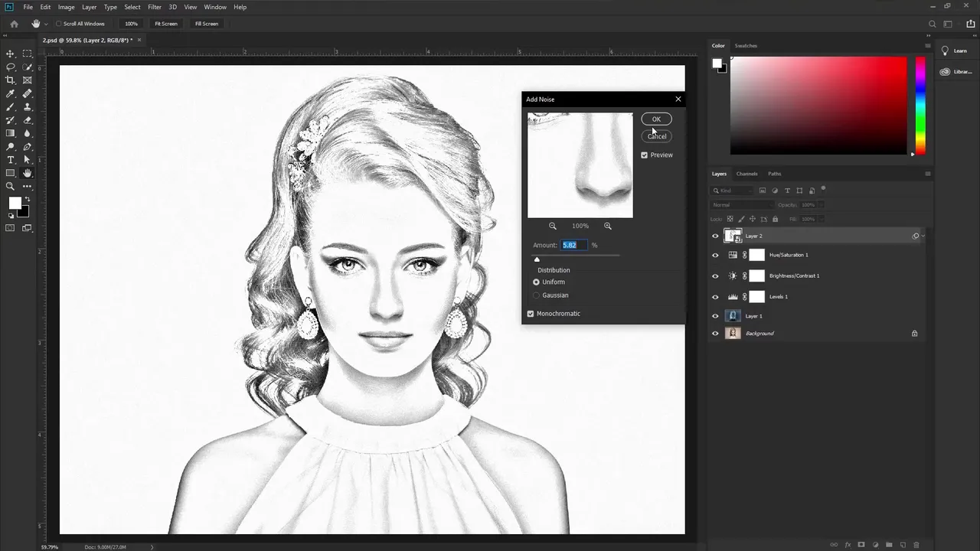
Task: Select the Quick Selection tool
Action: click(x=28, y=67)
